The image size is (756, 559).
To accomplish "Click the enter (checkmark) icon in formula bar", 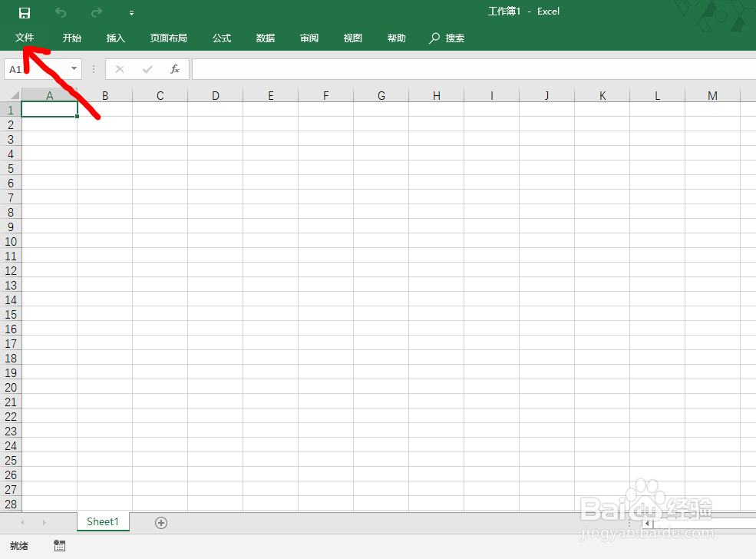I will coord(147,68).
